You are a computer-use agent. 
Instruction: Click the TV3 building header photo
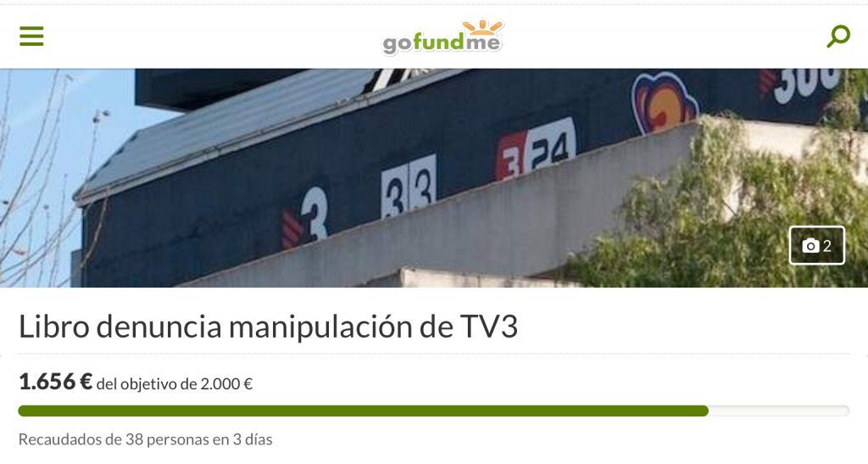434,178
